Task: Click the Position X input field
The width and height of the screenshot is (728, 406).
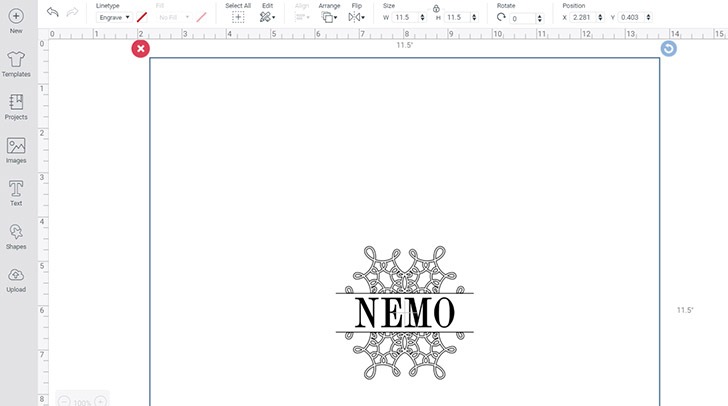Action: click(583, 18)
